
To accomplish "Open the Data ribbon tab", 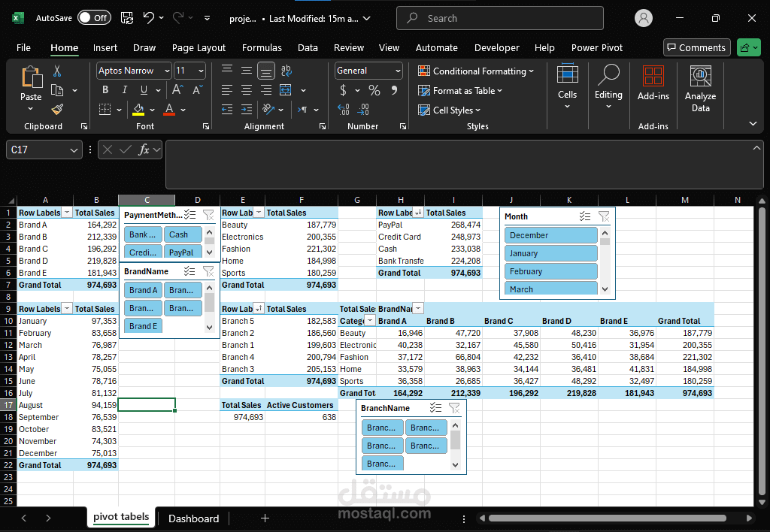I will click(x=308, y=47).
